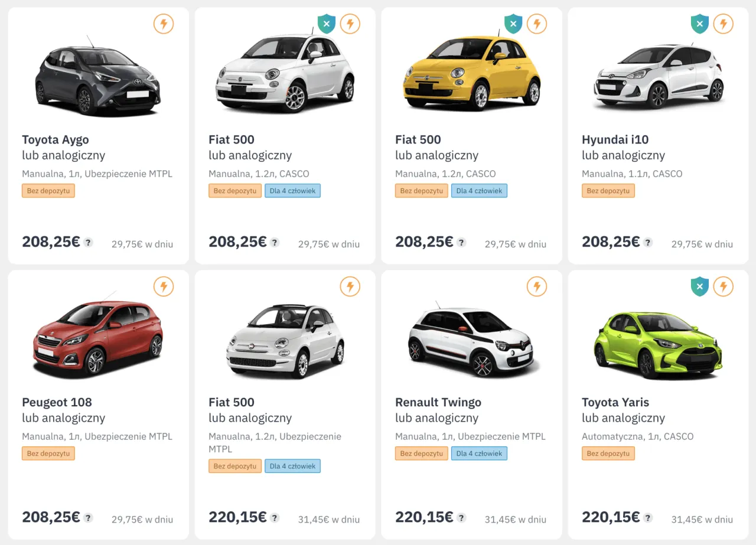Click the Hyundai i10 car name
Screen dimensions: 756x545
coord(615,140)
